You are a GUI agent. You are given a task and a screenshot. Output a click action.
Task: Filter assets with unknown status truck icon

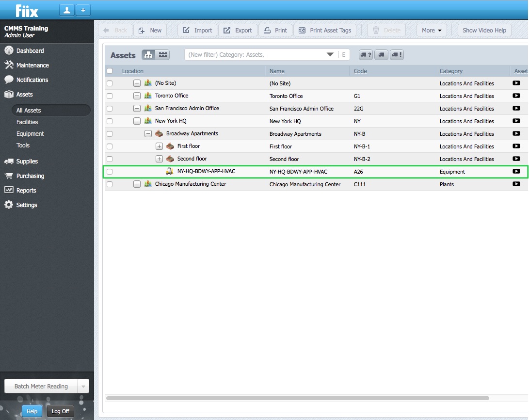click(366, 55)
